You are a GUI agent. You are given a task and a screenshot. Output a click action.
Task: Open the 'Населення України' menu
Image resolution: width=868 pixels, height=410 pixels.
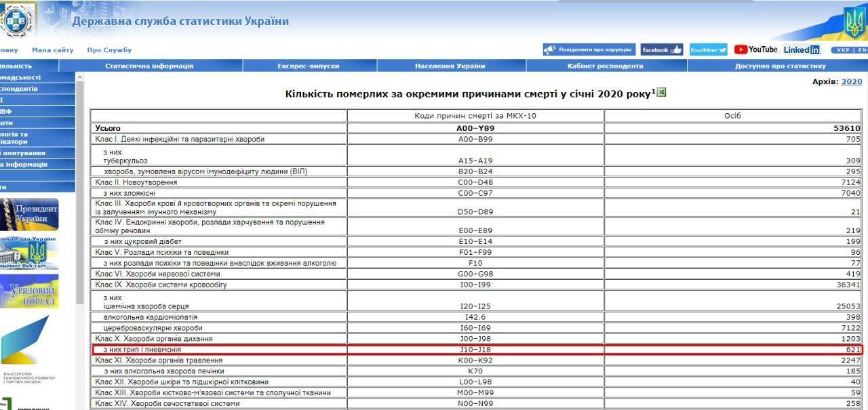(x=450, y=66)
